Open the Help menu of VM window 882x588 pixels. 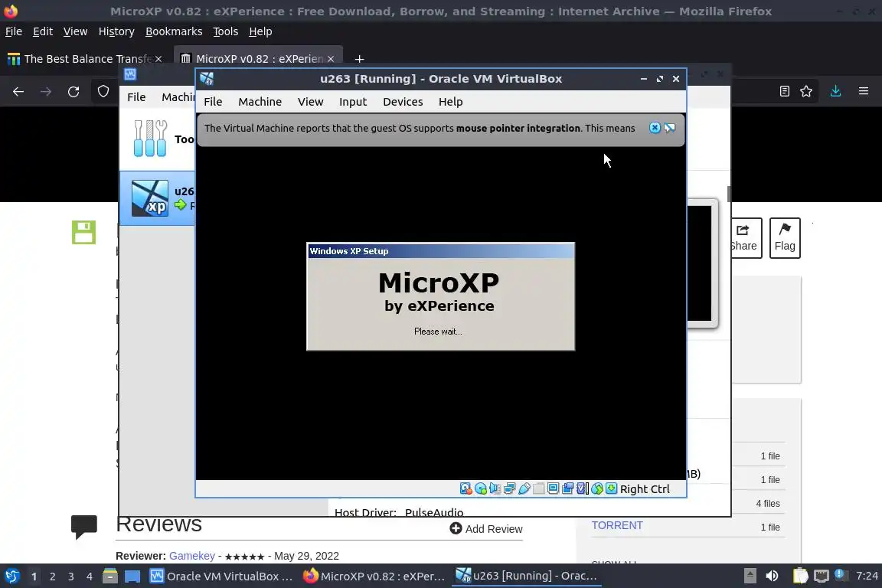450,102
